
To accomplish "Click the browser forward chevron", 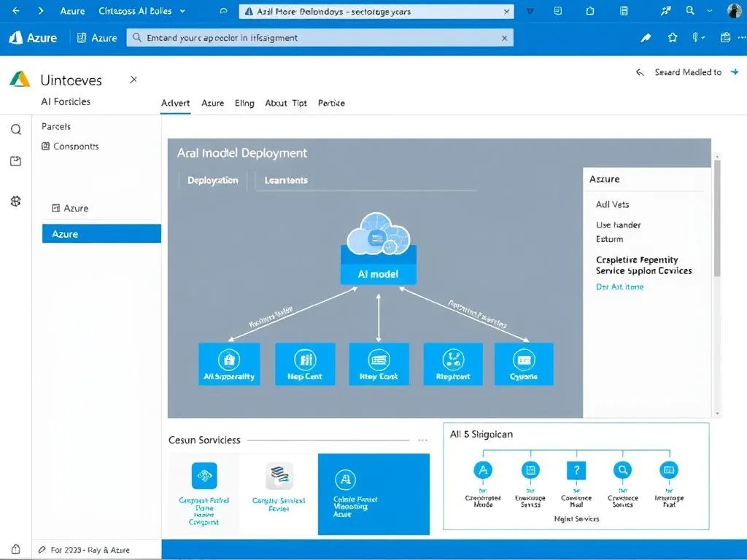I will [x=41, y=11].
